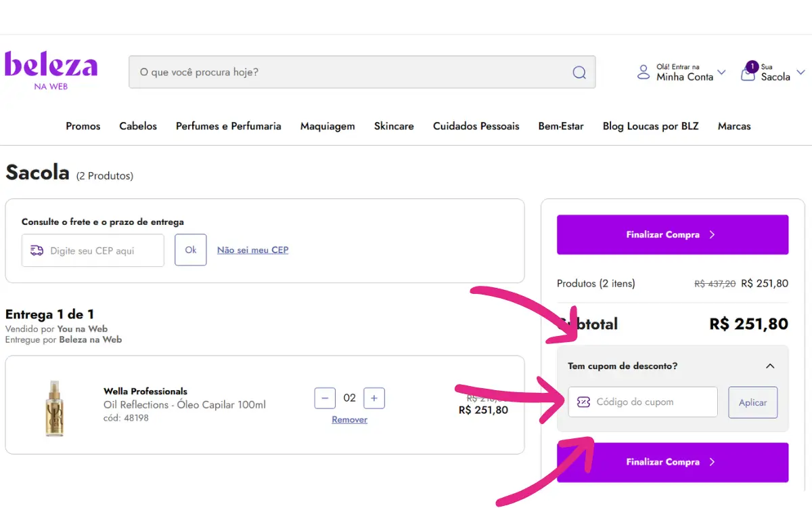Viewport: 812px width, 508px height.
Task: Click the delivery truck icon in CEP field
Action: point(37,251)
